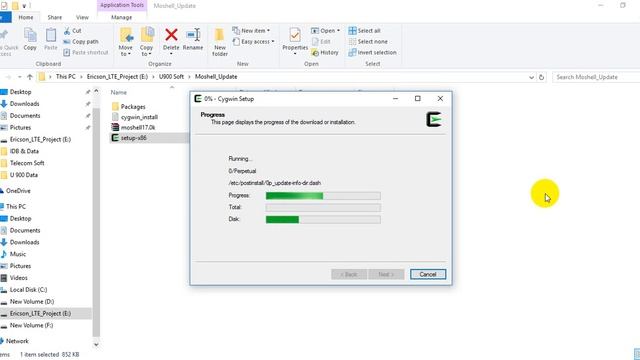Click Select all in ribbon

coord(364,31)
